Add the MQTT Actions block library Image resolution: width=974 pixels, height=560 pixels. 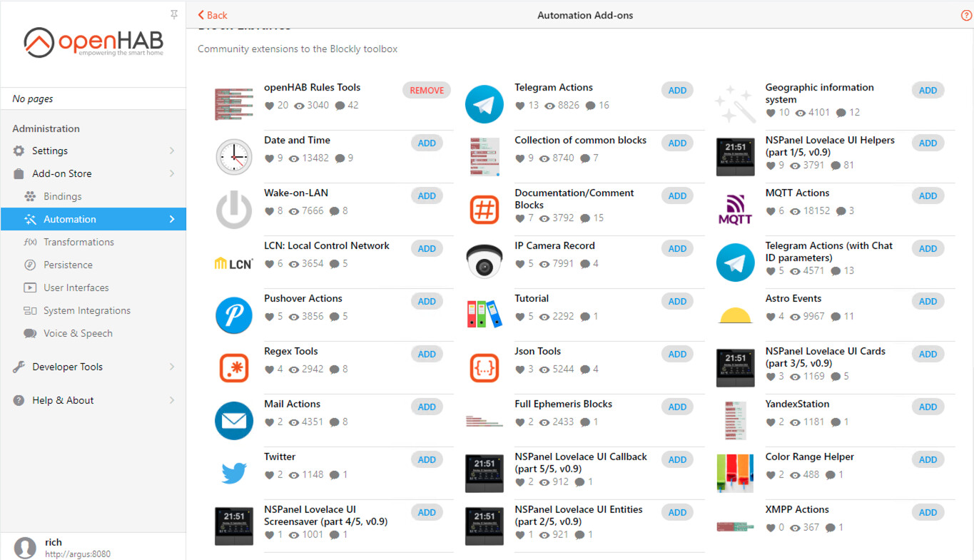tap(928, 196)
